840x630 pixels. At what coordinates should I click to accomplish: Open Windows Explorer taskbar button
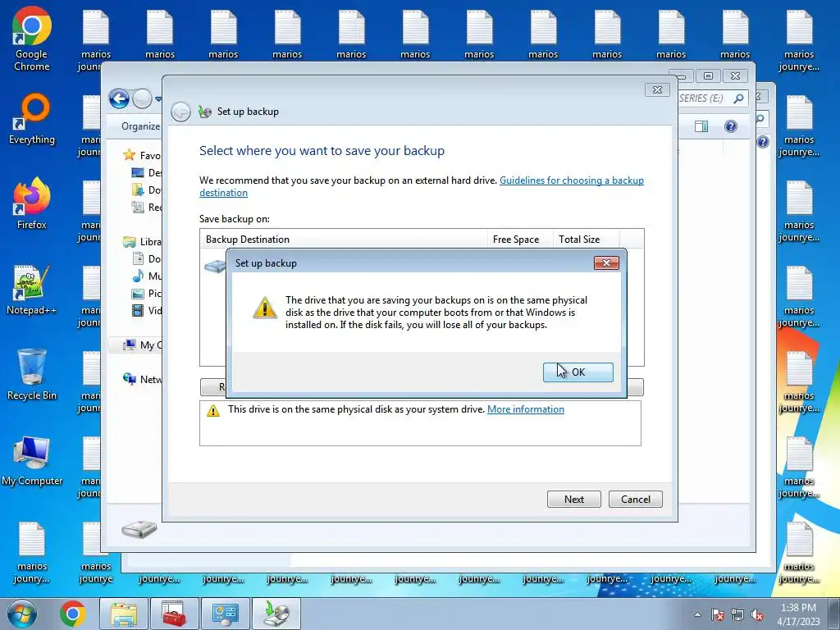(x=123, y=614)
